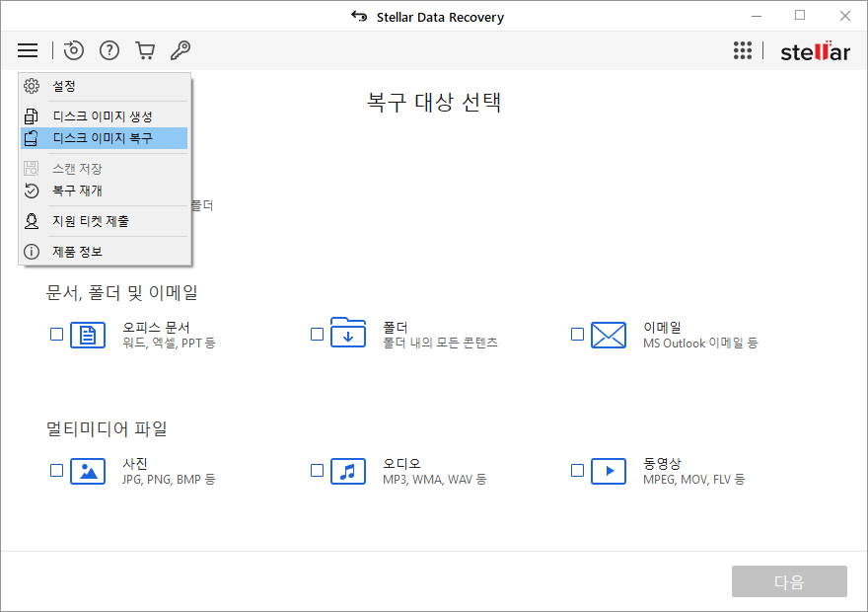Click 멀티미디어 파일 section heading
Viewport: 868px width, 612px height.
tap(107, 428)
